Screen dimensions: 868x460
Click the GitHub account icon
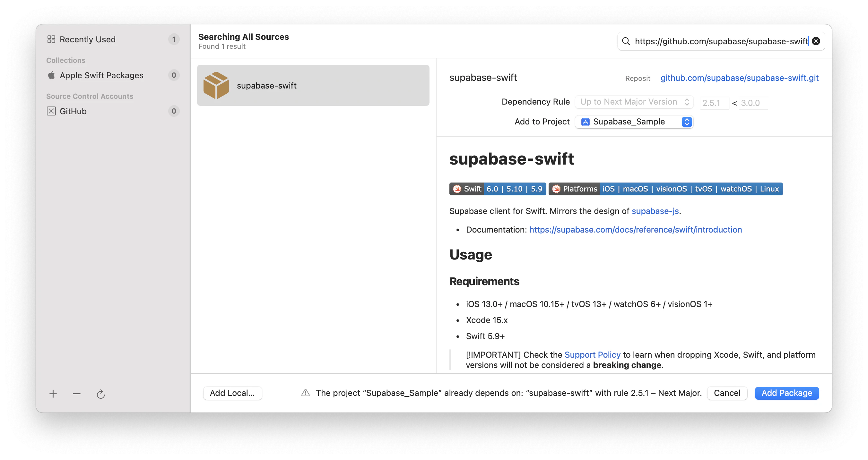(51, 111)
